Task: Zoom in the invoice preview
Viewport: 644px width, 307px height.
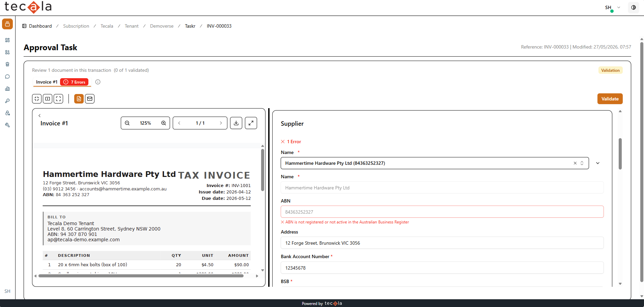Action: click(x=164, y=123)
